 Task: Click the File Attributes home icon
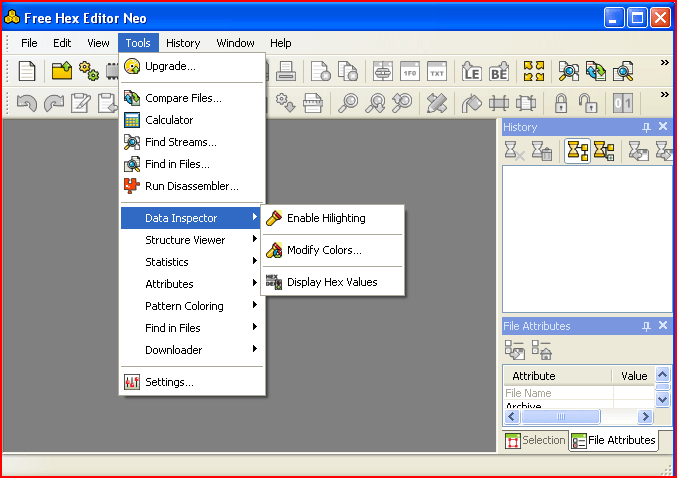541,350
